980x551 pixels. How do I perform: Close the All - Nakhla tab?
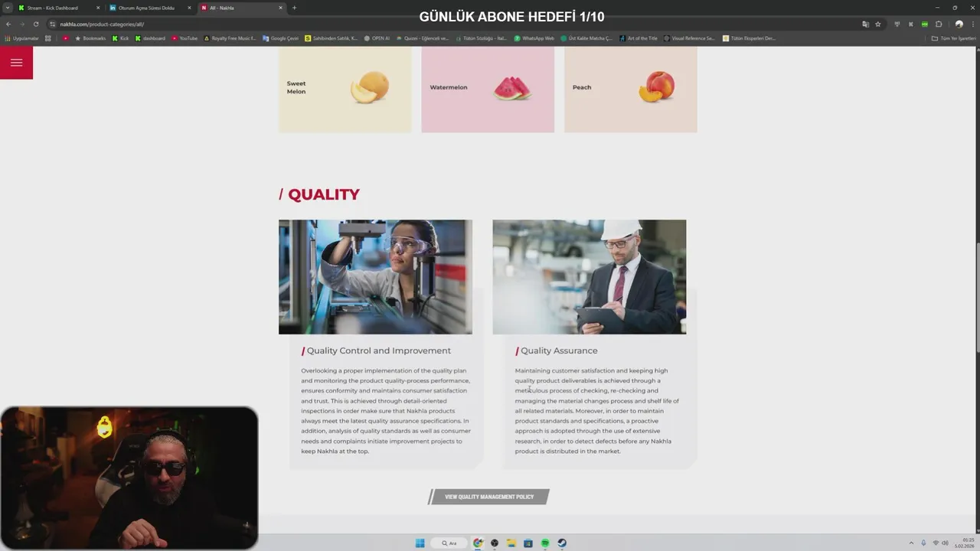click(x=280, y=8)
